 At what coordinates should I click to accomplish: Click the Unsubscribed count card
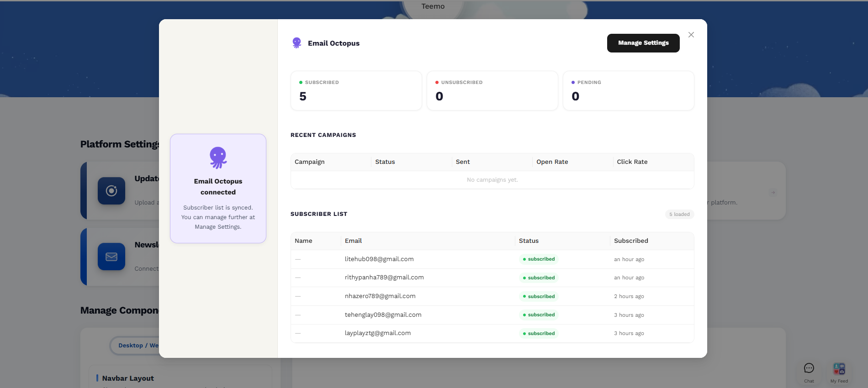tap(492, 90)
